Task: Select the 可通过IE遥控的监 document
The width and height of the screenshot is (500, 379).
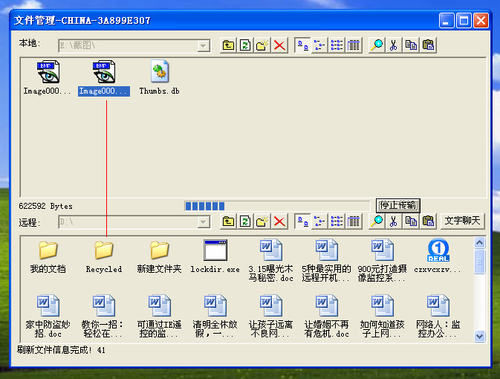Action: (x=159, y=316)
